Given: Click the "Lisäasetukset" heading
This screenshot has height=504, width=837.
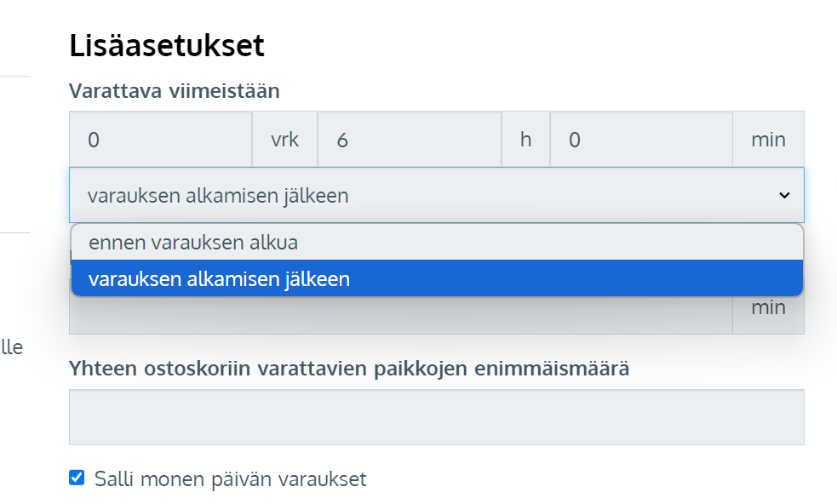Looking at the screenshot, I should pyautogui.click(x=167, y=45).
